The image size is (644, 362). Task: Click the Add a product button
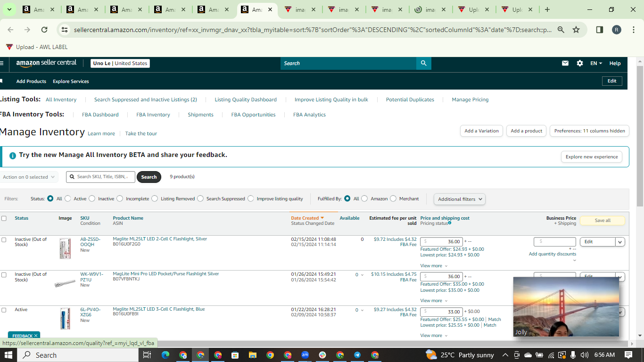pos(527,131)
